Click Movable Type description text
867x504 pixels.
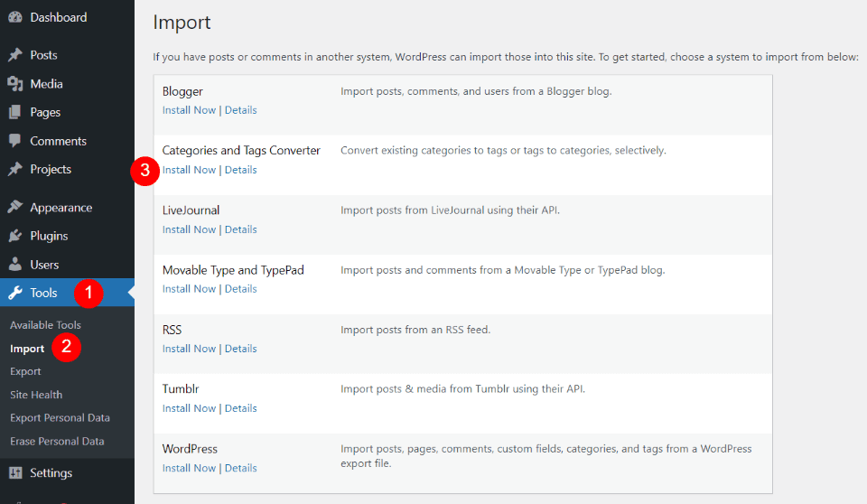pos(503,270)
